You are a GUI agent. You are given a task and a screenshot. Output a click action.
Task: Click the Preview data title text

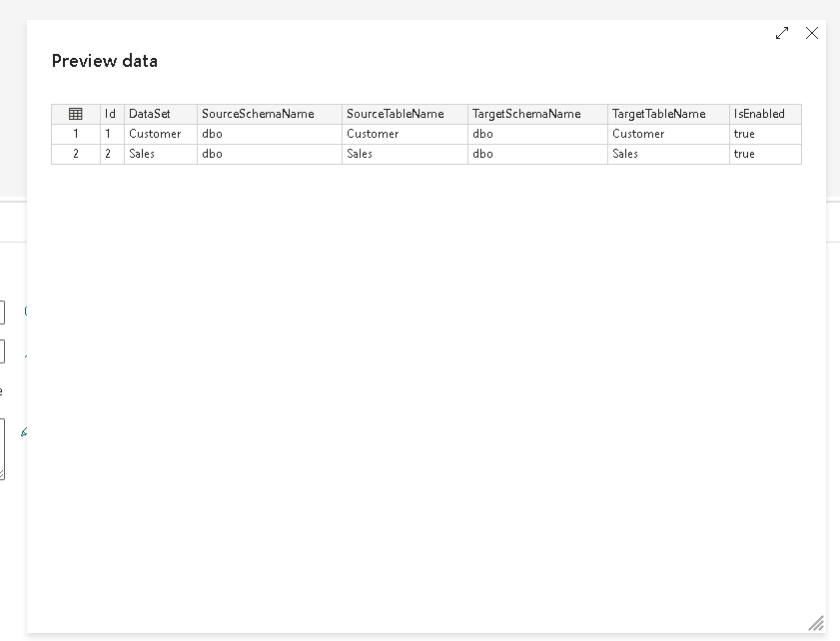105,61
